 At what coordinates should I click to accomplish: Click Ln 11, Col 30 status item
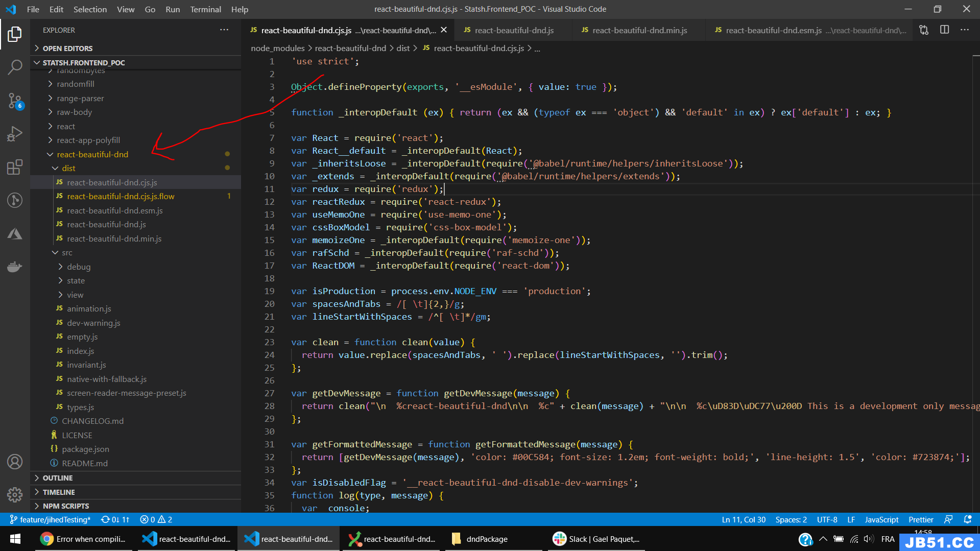pos(744,519)
